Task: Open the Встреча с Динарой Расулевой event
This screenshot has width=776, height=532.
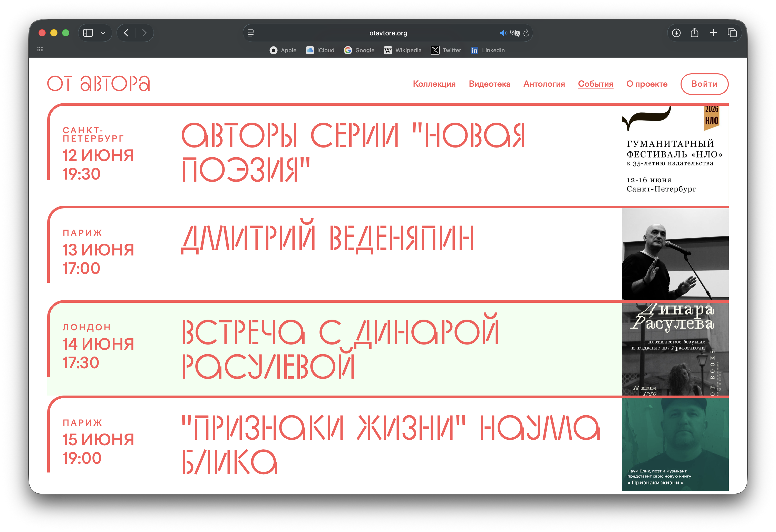Action: pyautogui.click(x=340, y=346)
